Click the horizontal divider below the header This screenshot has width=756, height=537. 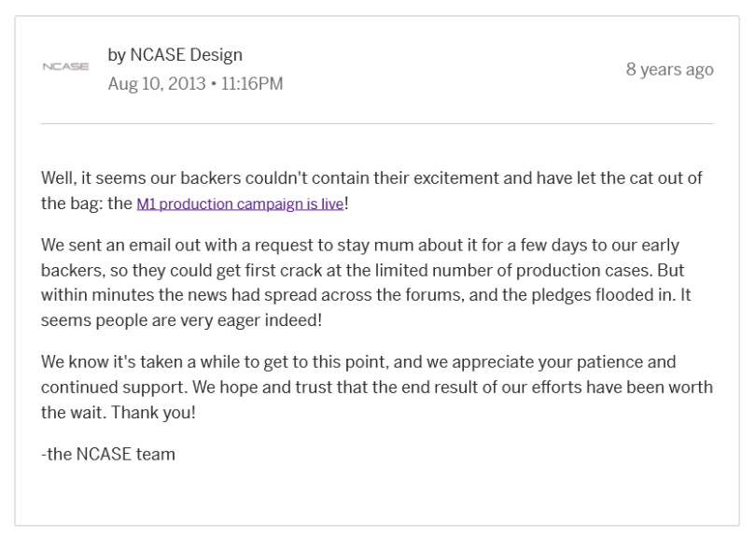point(377,123)
